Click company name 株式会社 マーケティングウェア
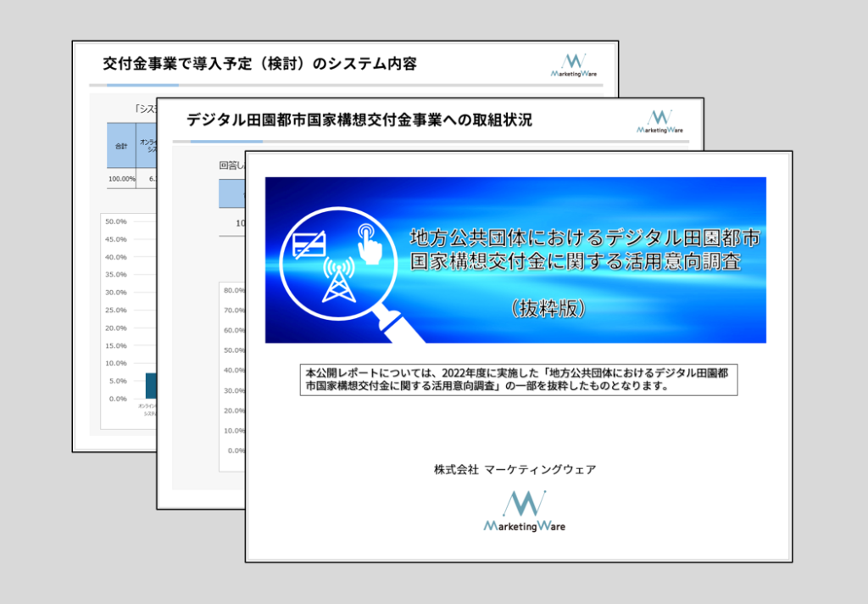 (515, 469)
